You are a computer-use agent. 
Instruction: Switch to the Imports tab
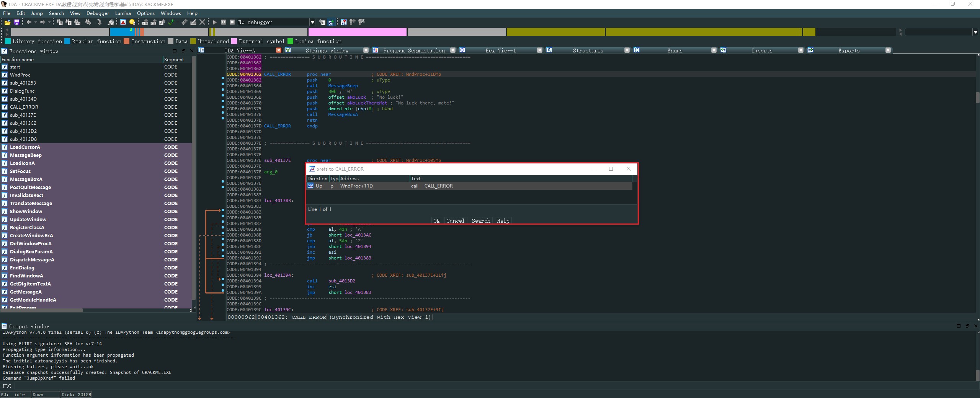[x=761, y=51]
